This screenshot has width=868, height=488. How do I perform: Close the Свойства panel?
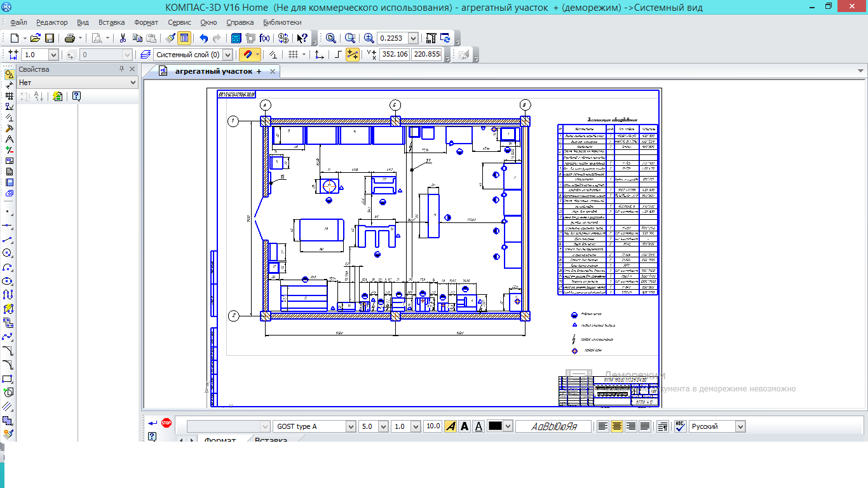(x=132, y=69)
